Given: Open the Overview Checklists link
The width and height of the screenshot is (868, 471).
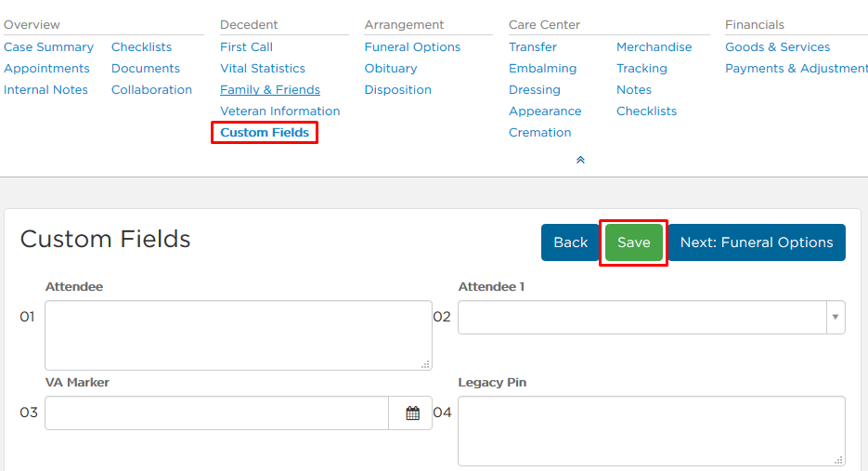Looking at the screenshot, I should click(142, 47).
